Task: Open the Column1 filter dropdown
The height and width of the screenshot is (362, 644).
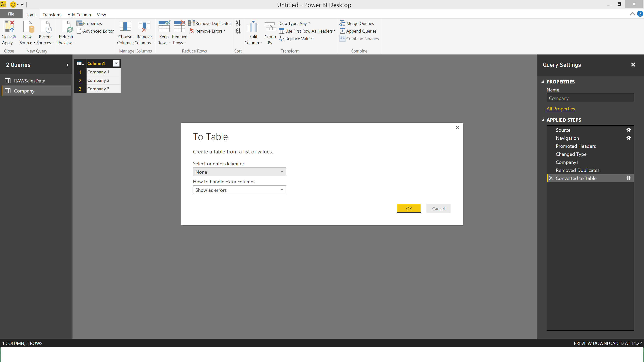Action: click(x=116, y=64)
